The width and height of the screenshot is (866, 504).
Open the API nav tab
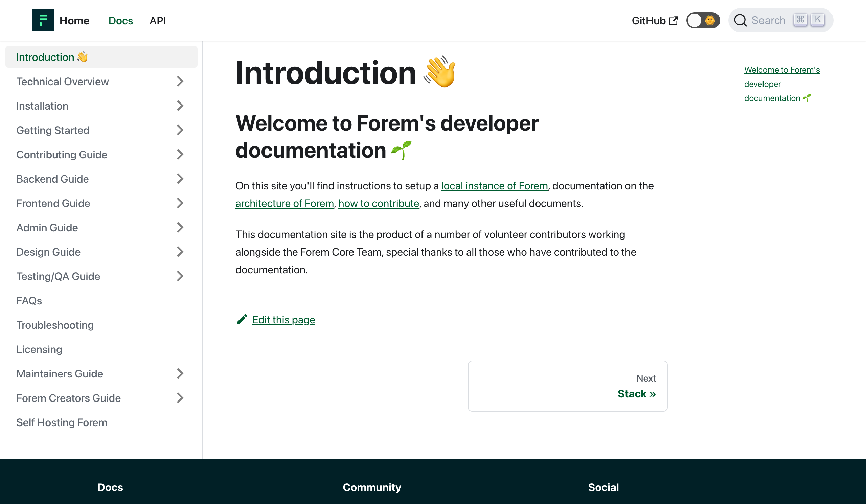pos(157,21)
